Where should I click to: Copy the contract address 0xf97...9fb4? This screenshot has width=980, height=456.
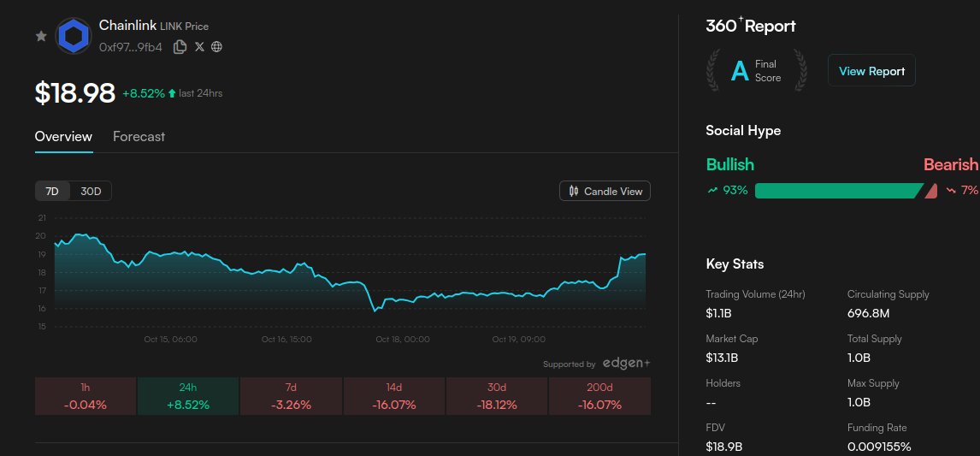[x=180, y=47]
